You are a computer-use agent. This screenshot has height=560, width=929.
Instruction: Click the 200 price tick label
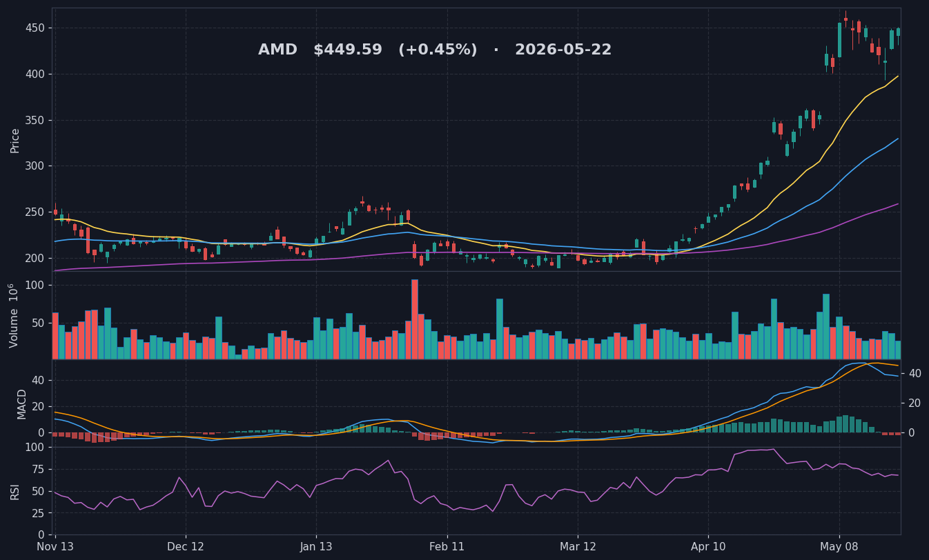pyautogui.click(x=35, y=258)
